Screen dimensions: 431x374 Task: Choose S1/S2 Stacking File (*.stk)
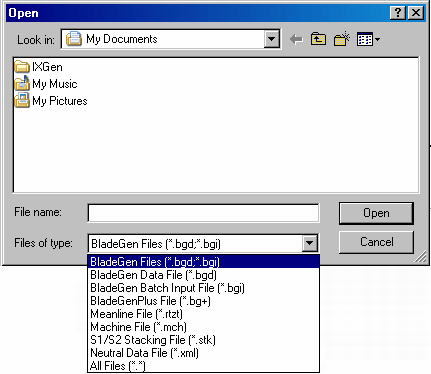coord(203,340)
